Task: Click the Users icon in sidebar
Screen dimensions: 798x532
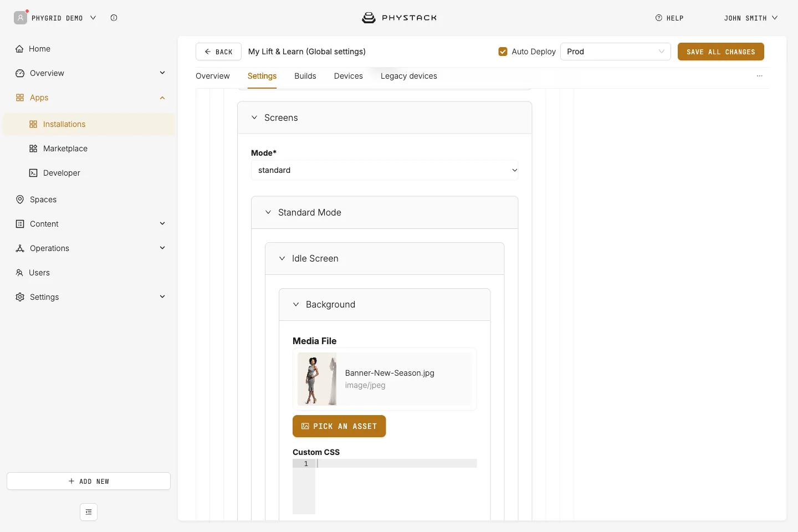Action: [x=19, y=273]
